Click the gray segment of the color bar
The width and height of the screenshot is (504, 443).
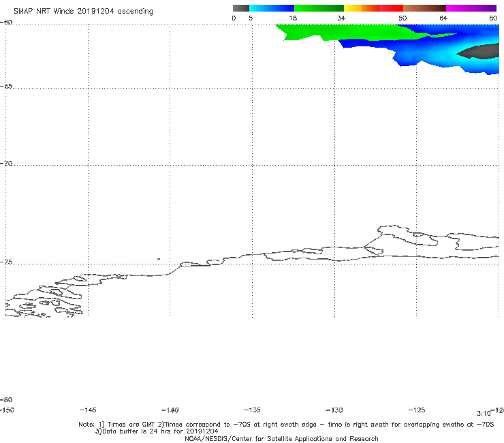coord(241,8)
